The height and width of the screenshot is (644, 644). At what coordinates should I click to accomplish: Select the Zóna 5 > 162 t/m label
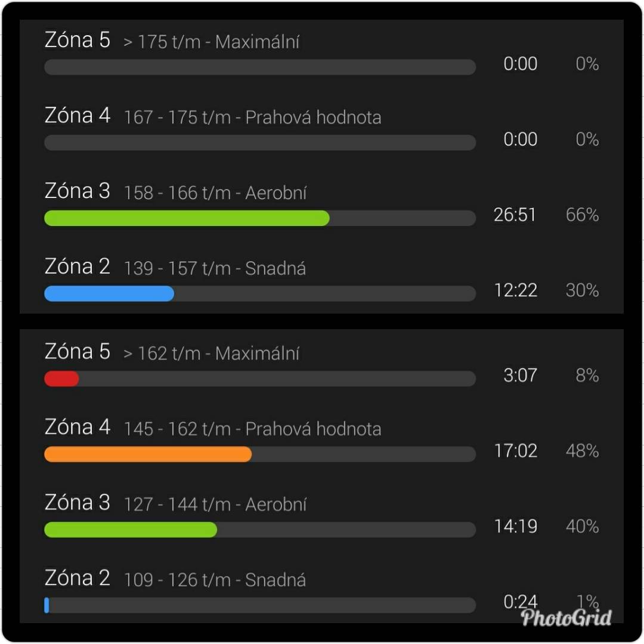[x=172, y=352]
